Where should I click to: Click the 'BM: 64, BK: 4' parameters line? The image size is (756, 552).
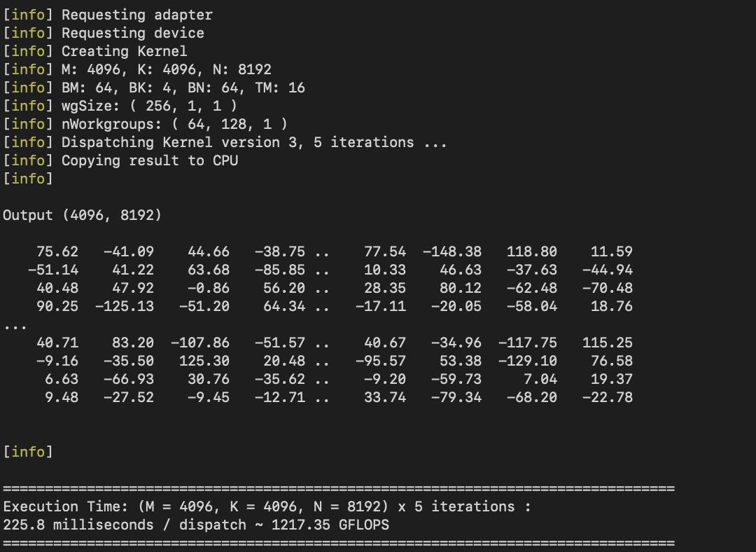154,88
